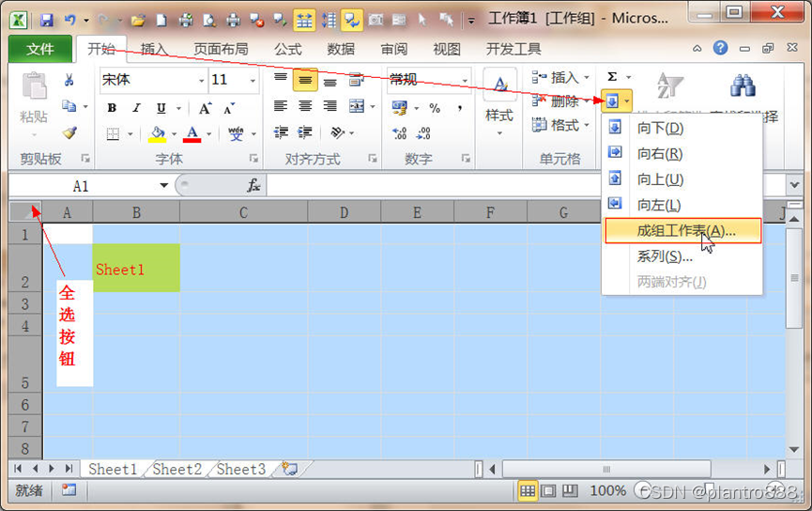Increase indent icon
The height and width of the screenshot is (511, 812).
[x=304, y=132]
